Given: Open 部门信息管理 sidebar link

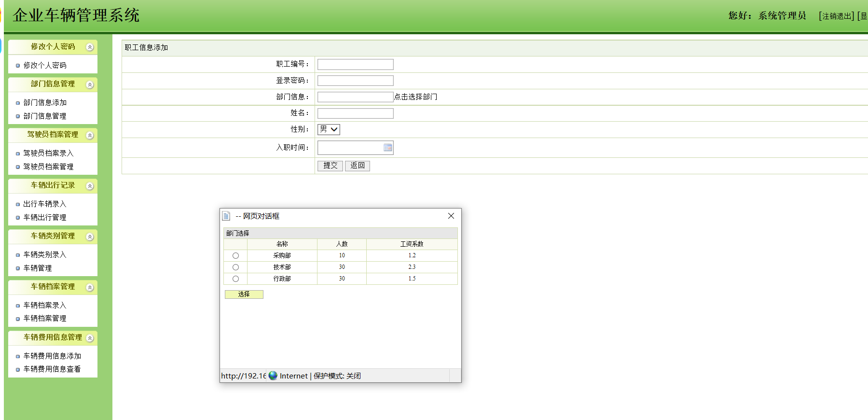Looking at the screenshot, I should coord(45,116).
